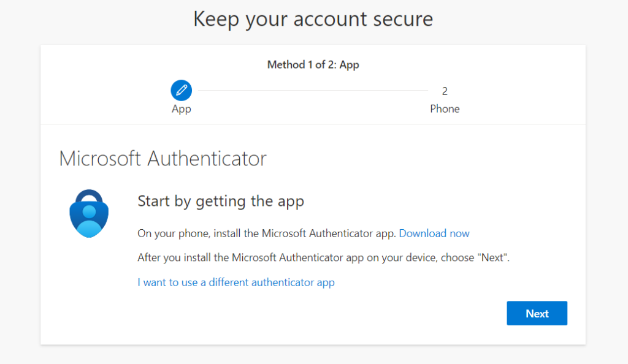This screenshot has height=364, width=628.
Task: Choose "I want to use a different authenticator app"
Action: point(236,282)
